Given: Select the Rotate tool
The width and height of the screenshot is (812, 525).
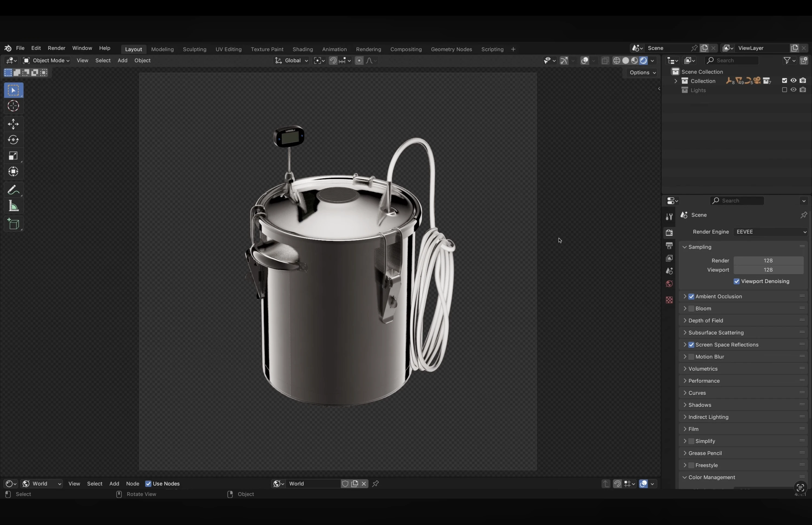Looking at the screenshot, I should pos(13,140).
